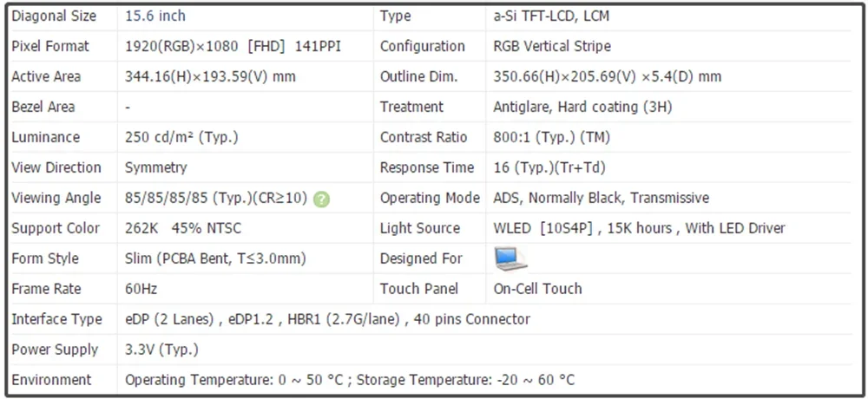Click the 800:1 contrast ratio value
This screenshot has width=868, height=399.
pyautogui.click(x=551, y=137)
